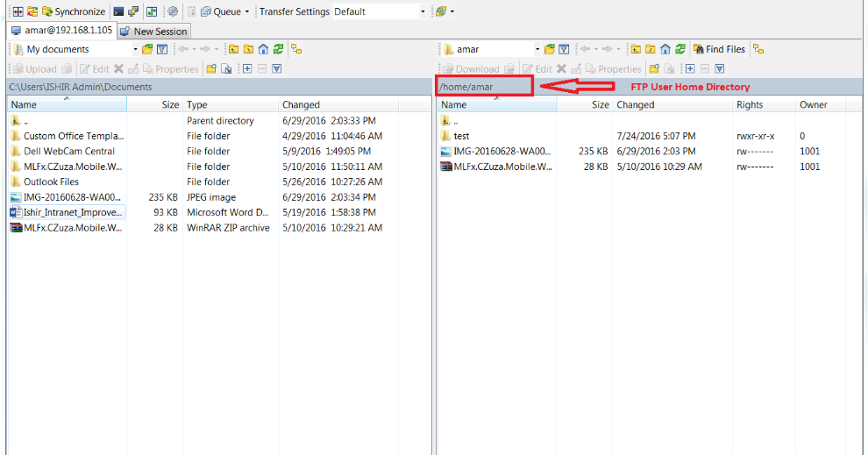Create new remote folder icon
Screen dimensions: 868x455
point(654,68)
